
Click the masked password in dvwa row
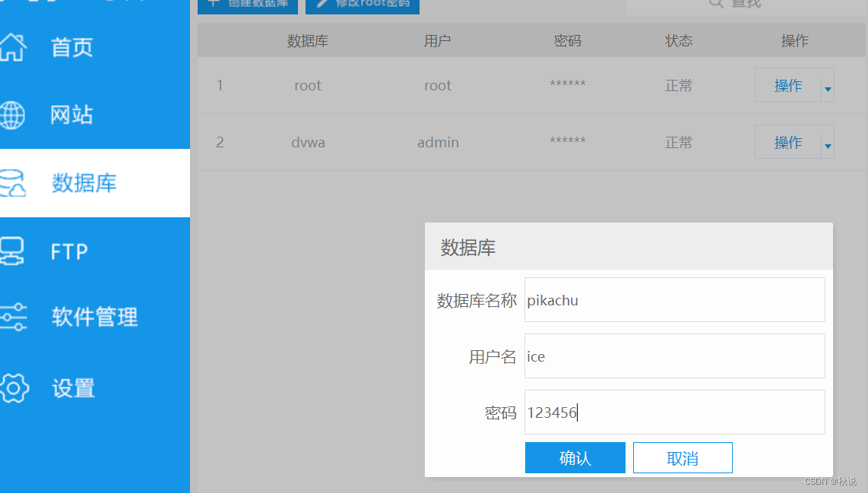(x=568, y=141)
